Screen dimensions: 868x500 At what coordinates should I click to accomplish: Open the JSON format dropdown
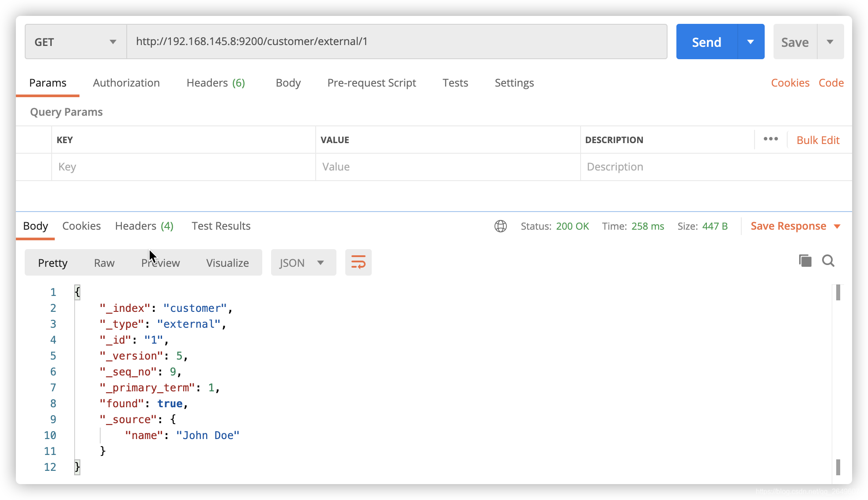(303, 263)
